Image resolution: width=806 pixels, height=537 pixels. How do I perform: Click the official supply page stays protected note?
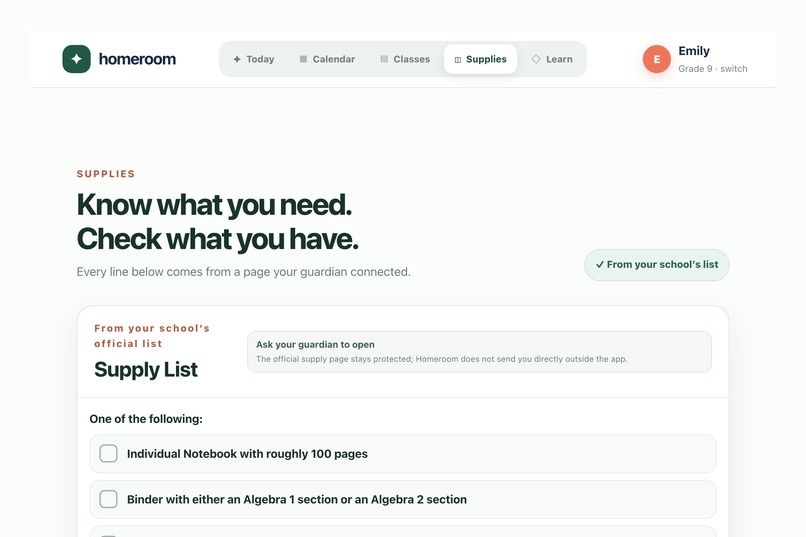click(x=442, y=359)
